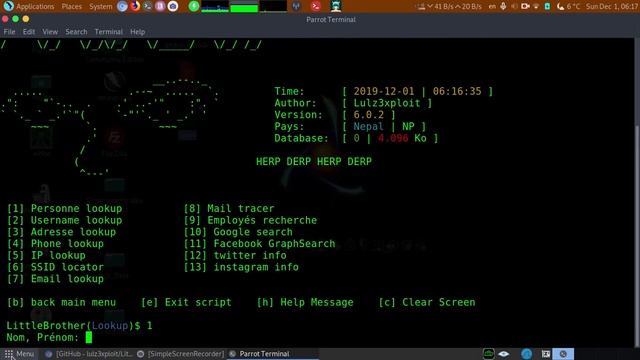Click the '[13] instagram info' text
The height and width of the screenshot is (360, 640).
(241, 267)
